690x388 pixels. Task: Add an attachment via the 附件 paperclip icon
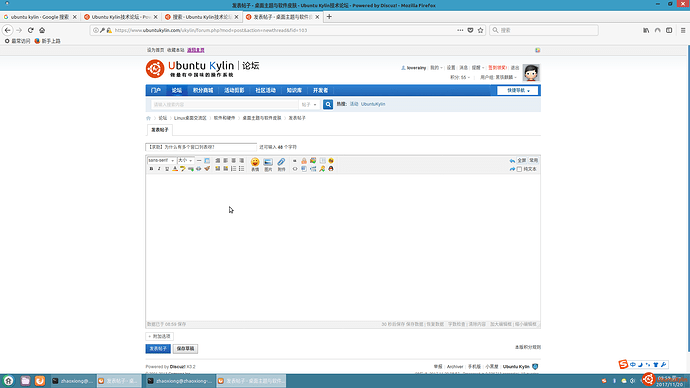tap(281, 164)
